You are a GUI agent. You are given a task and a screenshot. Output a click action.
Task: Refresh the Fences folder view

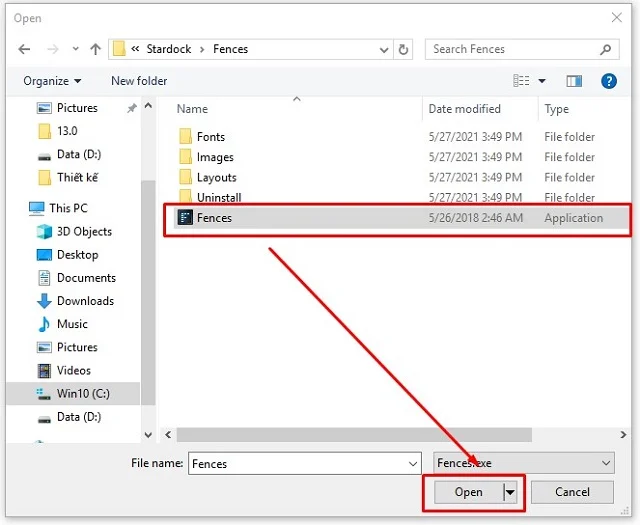click(403, 50)
